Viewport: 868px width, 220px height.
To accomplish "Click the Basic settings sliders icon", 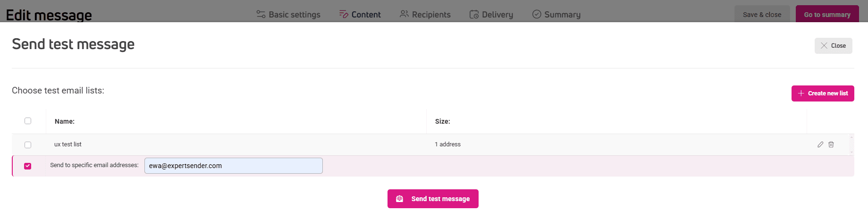I will (261, 14).
